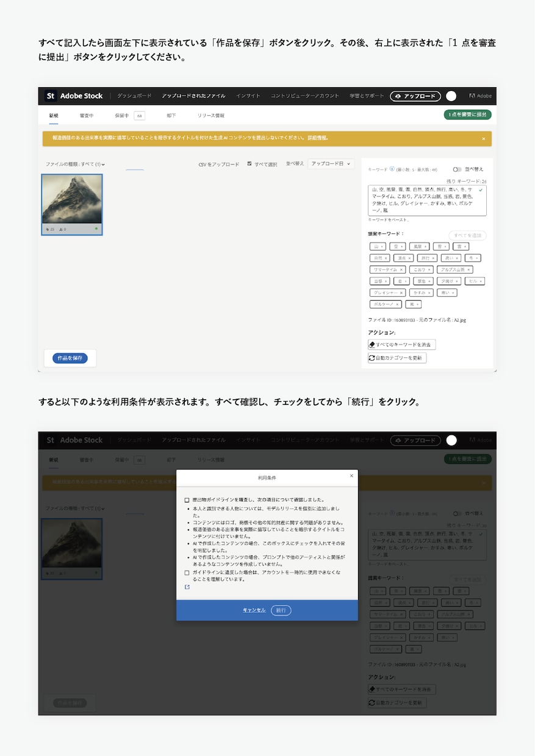Close the yellow warning banner in first screenshot
Image resolution: width=535 pixels, height=756 pixels.
pyautogui.click(x=484, y=139)
